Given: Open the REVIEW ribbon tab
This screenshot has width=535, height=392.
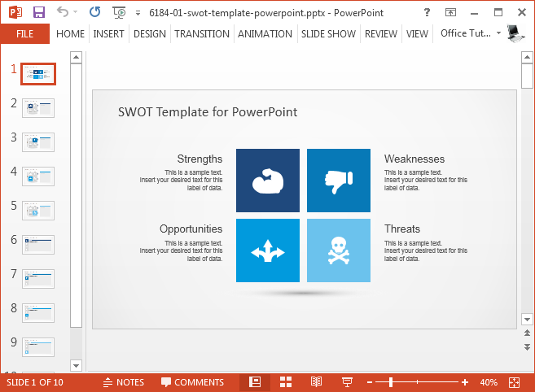Looking at the screenshot, I should [381, 33].
